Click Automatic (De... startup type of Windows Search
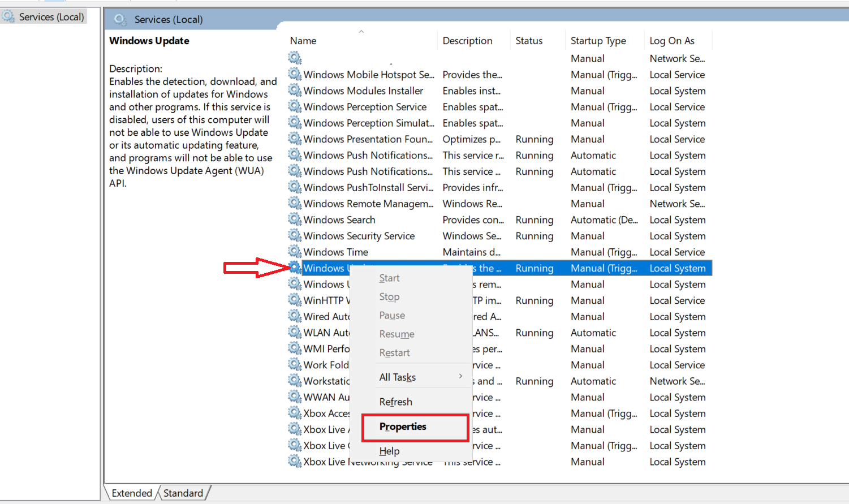This screenshot has width=849, height=504. coord(604,219)
